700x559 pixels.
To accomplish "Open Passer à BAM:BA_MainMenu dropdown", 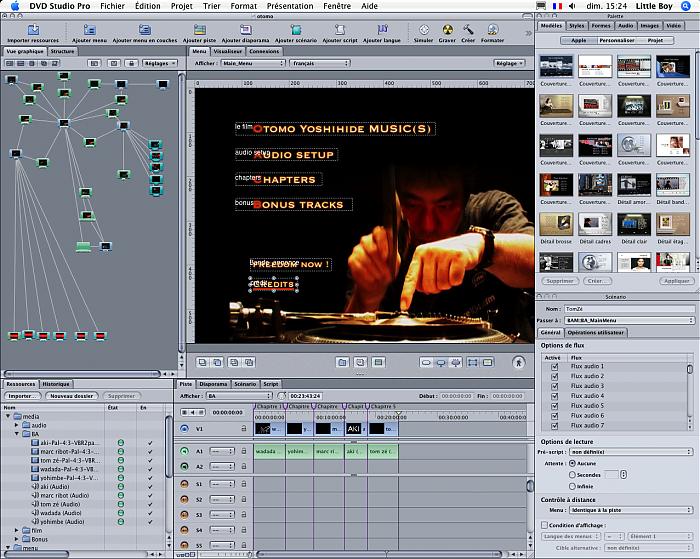I will pyautogui.click(x=629, y=320).
